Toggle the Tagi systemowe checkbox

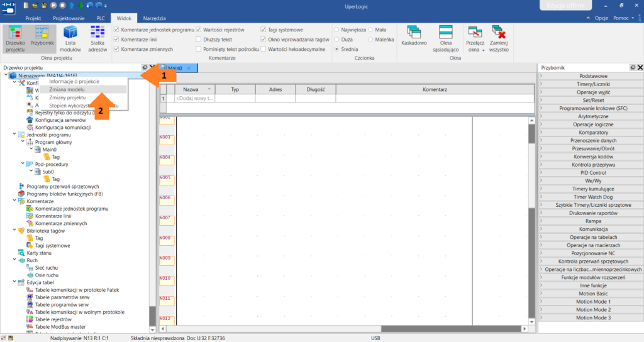(264, 30)
